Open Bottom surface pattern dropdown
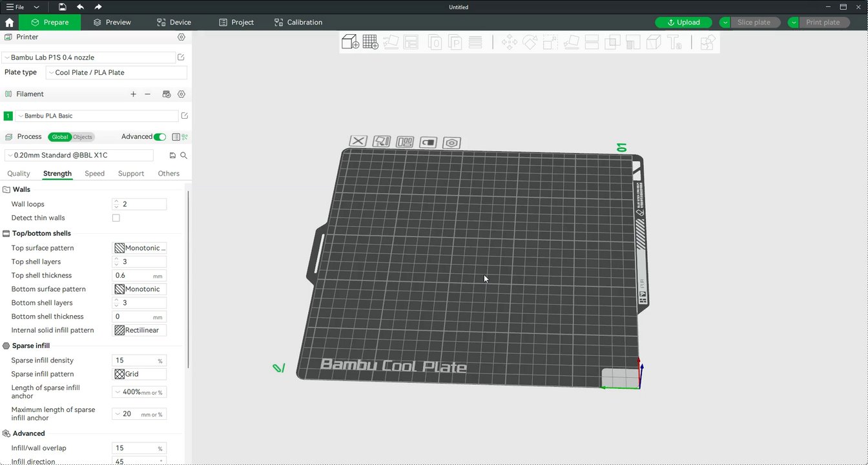 coord(139,289)
